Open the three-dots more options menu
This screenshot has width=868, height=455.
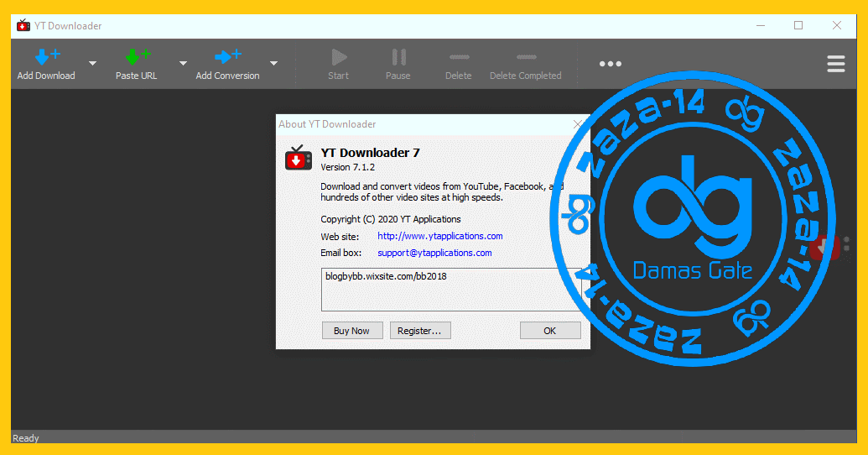(610, 64)
